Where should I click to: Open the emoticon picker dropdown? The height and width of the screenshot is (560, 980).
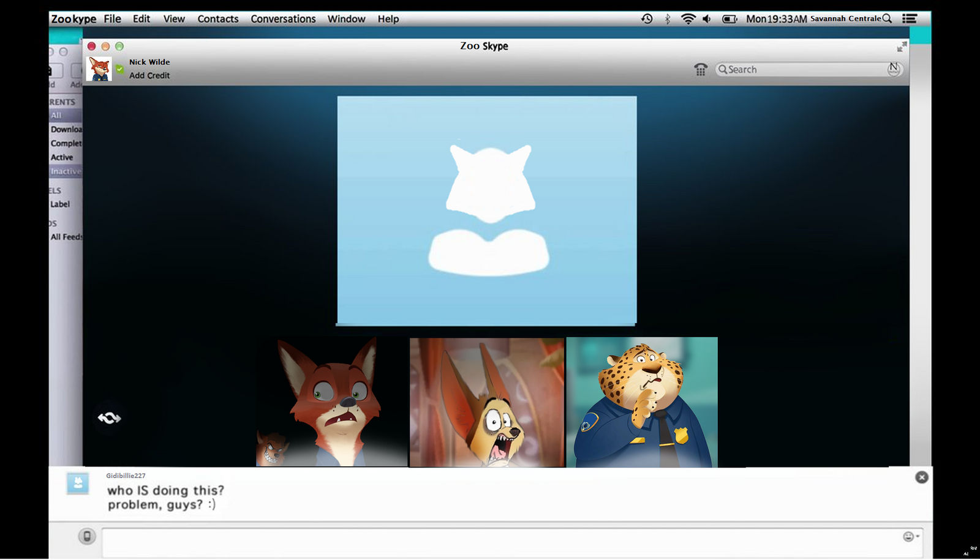pyautogui.click(x=911, y=537)
